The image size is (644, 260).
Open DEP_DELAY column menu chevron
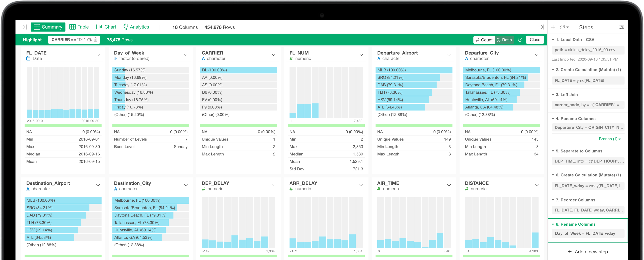click(x=273, y=185)
